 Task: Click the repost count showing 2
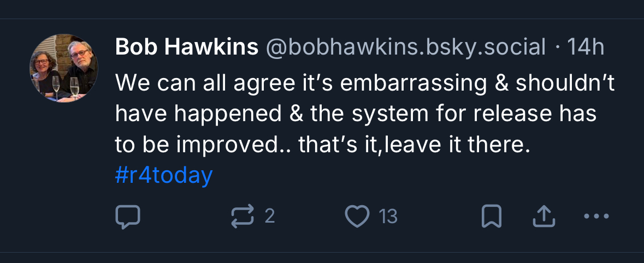269,217
